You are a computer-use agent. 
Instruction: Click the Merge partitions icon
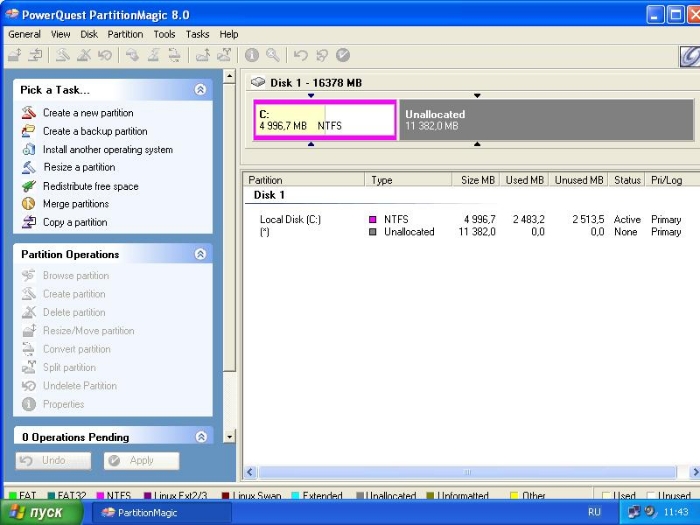point(28,204)
